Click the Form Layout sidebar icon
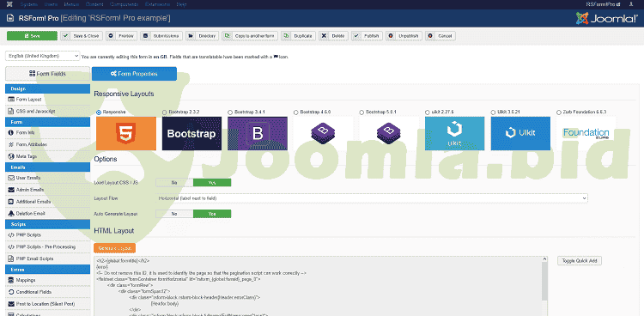Screen dimensions: 644x316 10,100
